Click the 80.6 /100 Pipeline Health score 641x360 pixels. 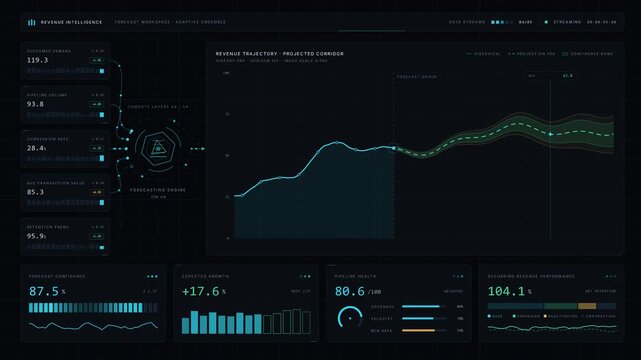tap(358, 291)
